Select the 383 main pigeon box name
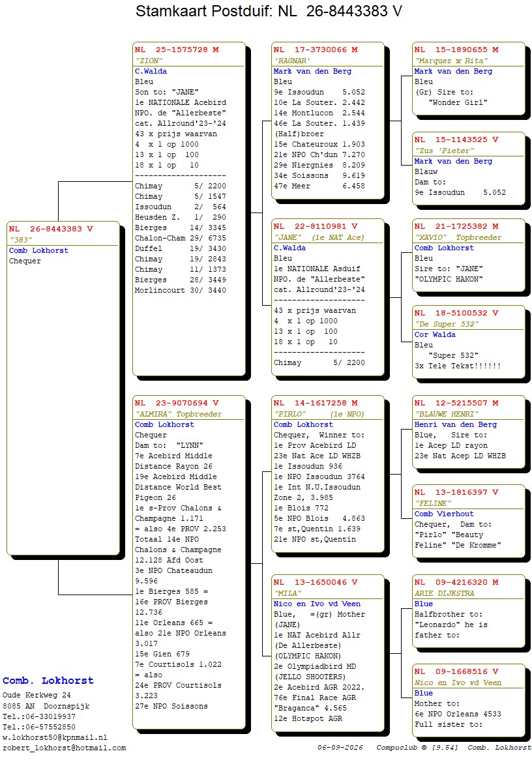The height and width of the screenshot is (764, 532). [20, 240]
